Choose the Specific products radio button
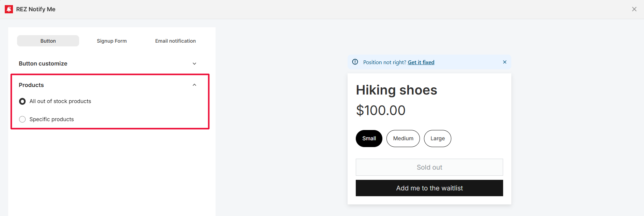 coord(23,119)
